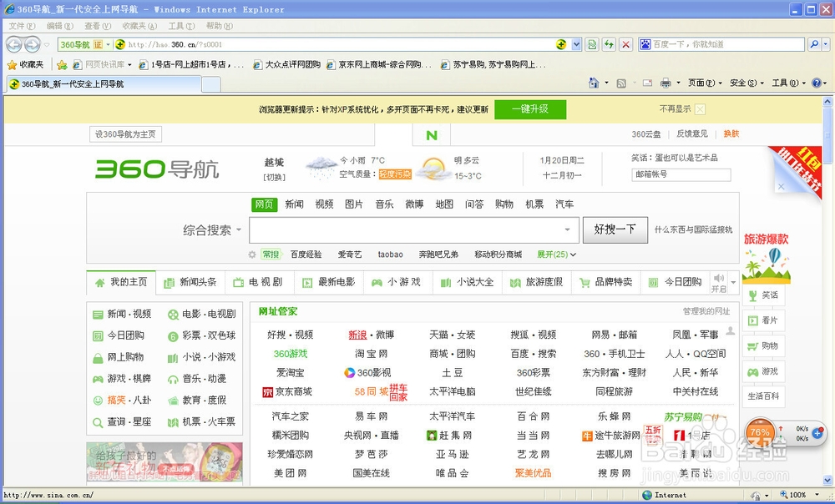835x504 pixels.
Task: Open the 页面(P) dropdown menu
Action: coord(705,83)
